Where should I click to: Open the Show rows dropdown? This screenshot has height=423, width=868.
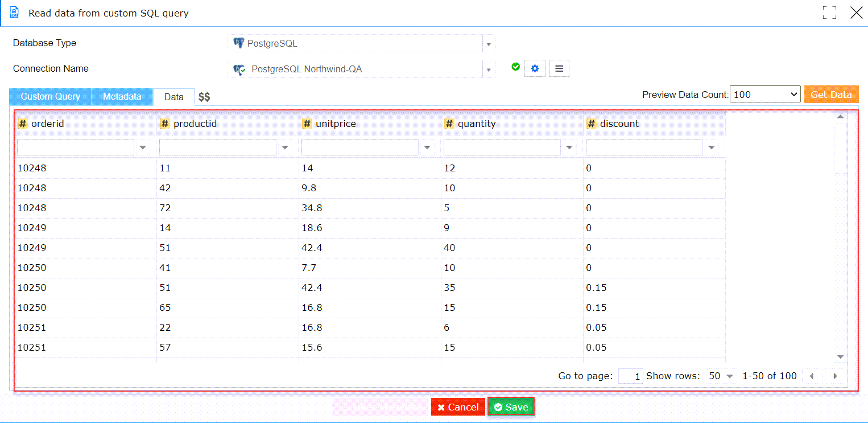click(721, 376)
